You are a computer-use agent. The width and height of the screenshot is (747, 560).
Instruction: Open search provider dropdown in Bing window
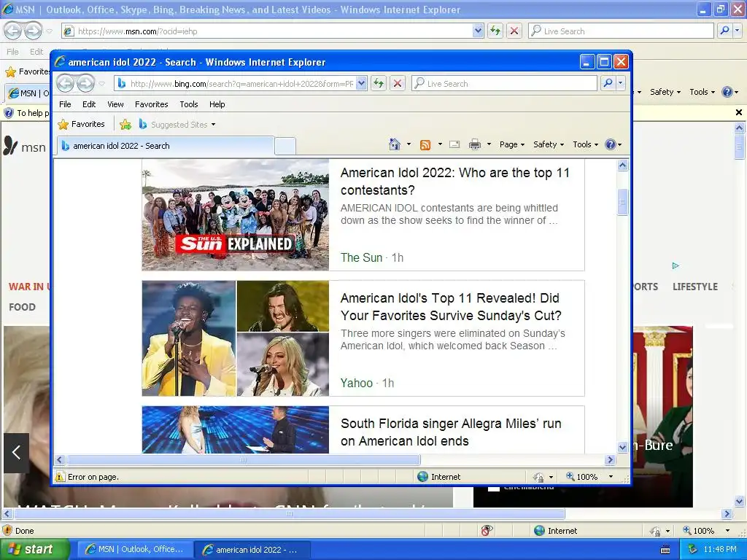click(x=620, y=83)
